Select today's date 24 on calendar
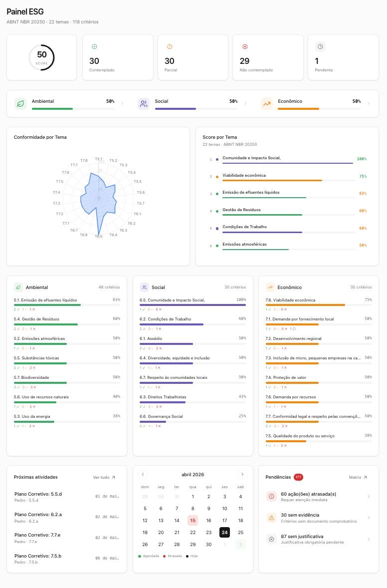This screenshot has width=387, height=588. (x=224, y=533)
